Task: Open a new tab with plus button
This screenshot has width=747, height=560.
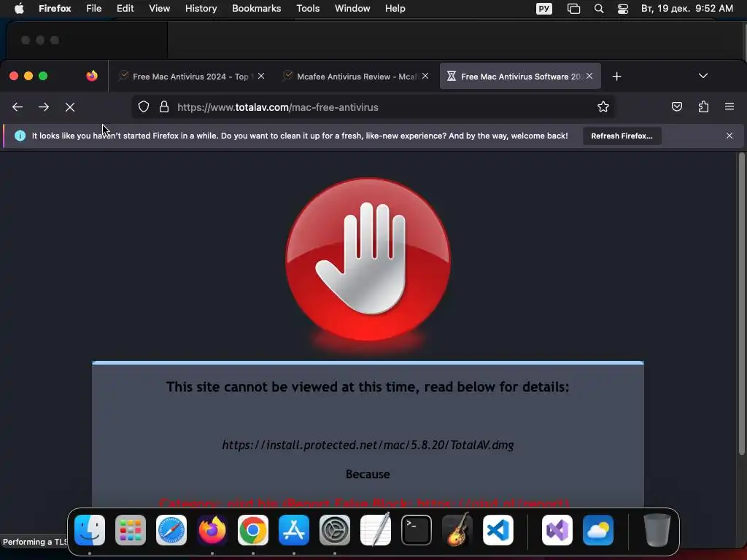Action: coord(616,76)
